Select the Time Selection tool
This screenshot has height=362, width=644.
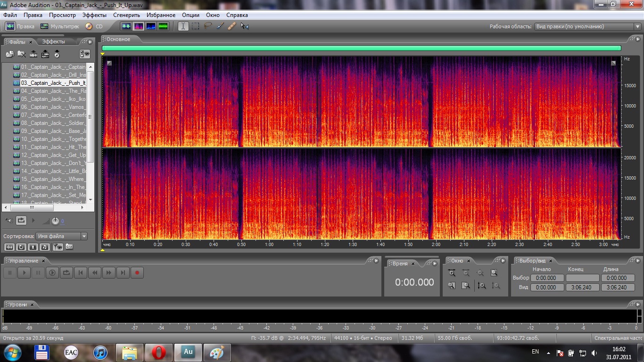[183, 26]
